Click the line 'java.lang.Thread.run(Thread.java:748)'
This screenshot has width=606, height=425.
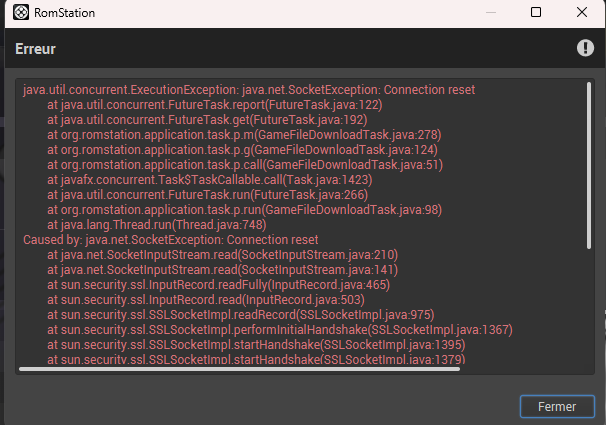pos(157,225)
